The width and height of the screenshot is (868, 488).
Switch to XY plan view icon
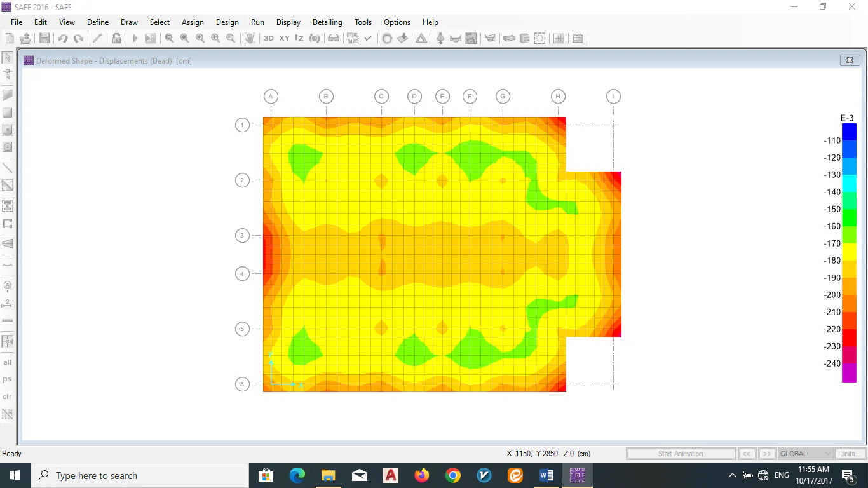tap(284, 38)
